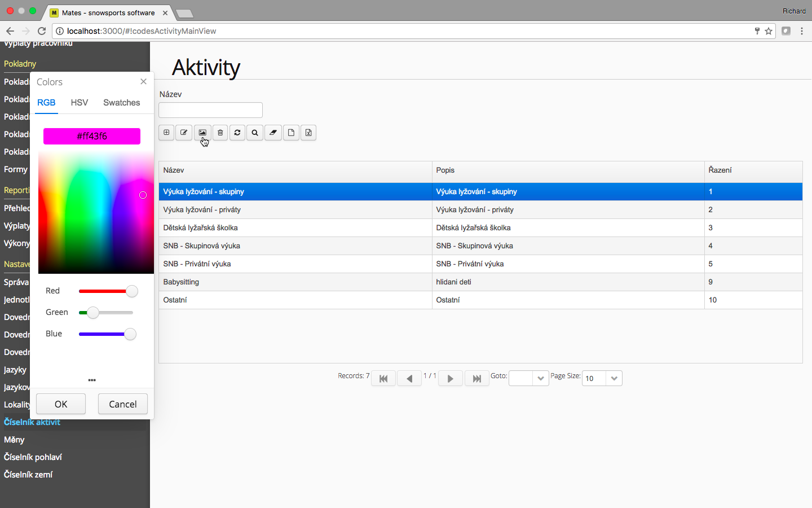The height and width of the screenshot is (508, 812).
Task: Select row SNB - Privátní výuka
Action: point(480,264)
